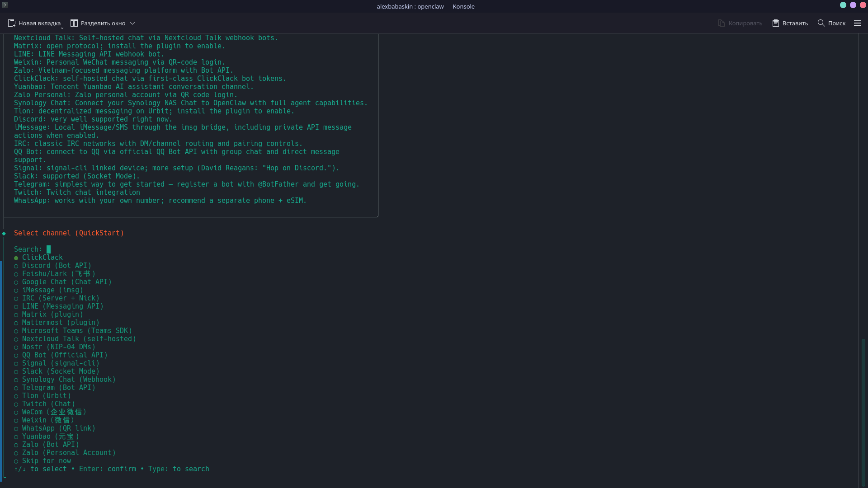Click the Select channel (QuickStart) heading
The width and height of the screenshot is (868, 488).
click(69, 233)
